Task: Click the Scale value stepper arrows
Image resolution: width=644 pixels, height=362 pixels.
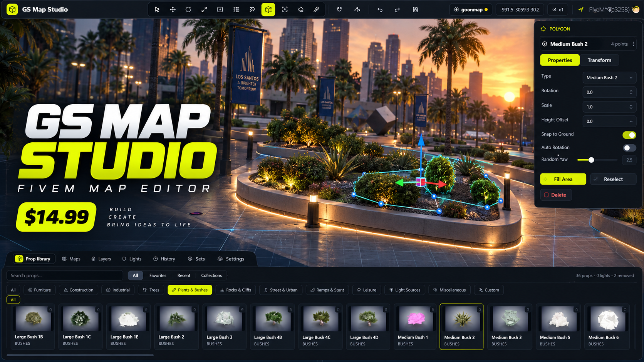Action: pos(631,107)
